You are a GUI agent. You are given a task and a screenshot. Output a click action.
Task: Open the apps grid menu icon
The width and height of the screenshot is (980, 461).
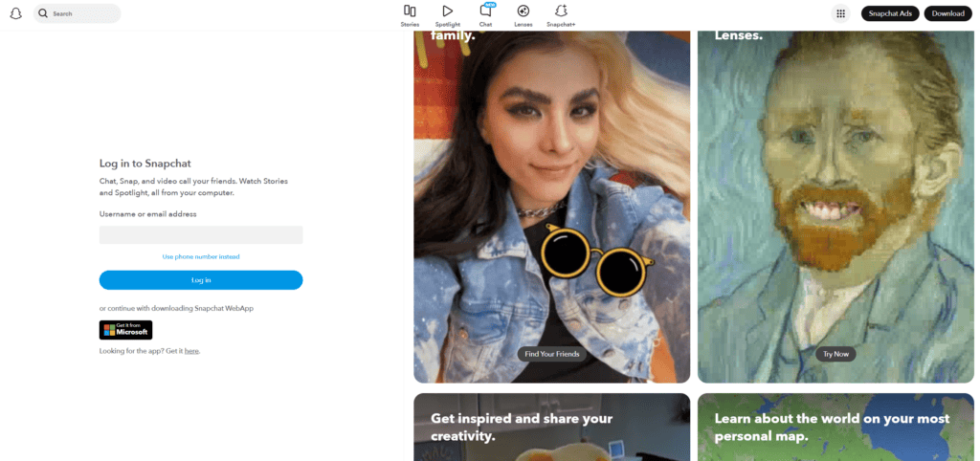840,13
